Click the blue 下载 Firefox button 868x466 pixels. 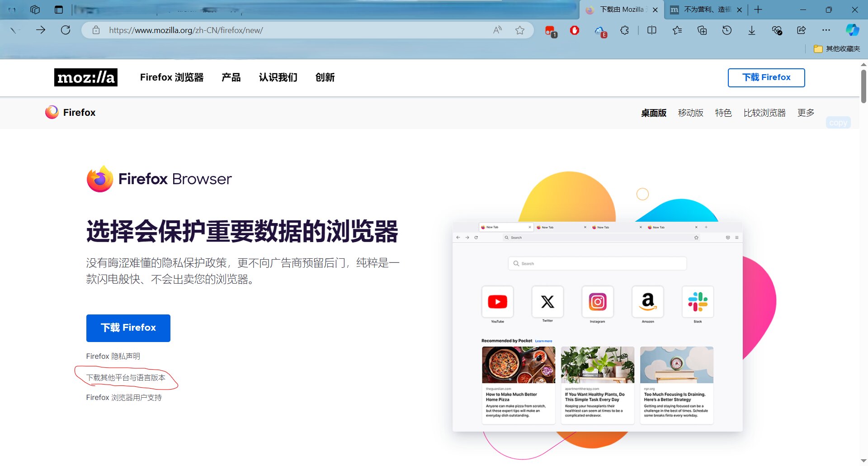[128, 328]
